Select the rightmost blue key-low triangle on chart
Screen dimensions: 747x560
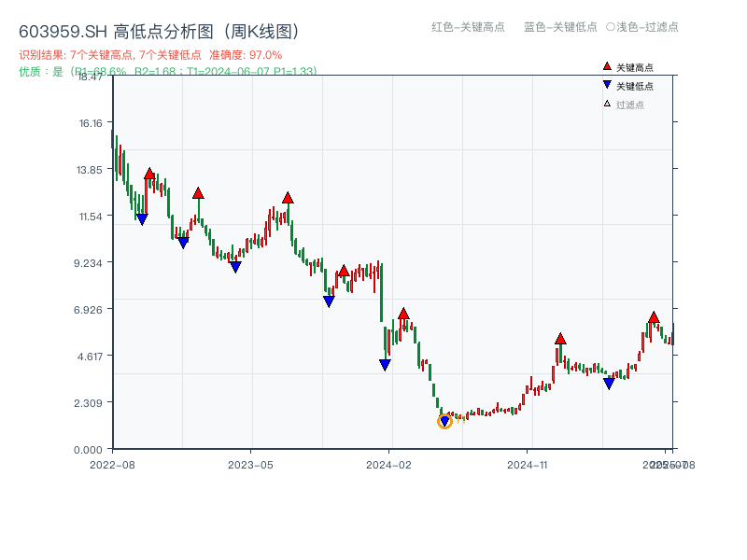click(x=609, y=384)
